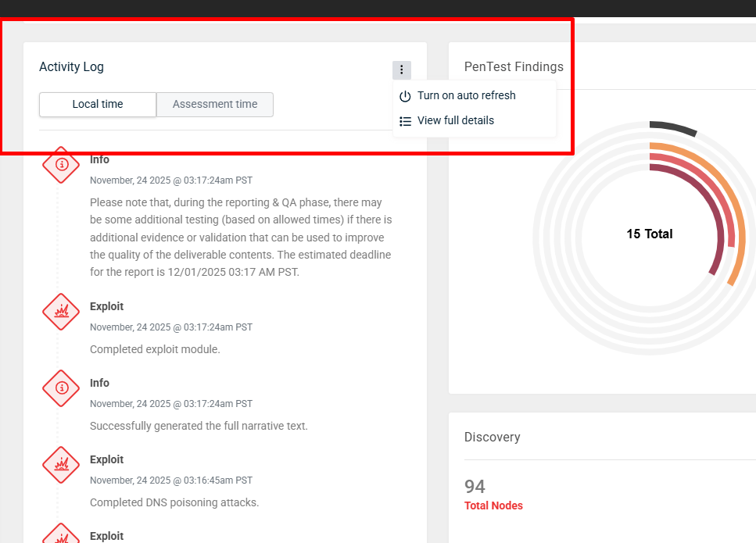Select Turn on auto refresh option
Screen dimensions: 756x543
pyautogui.click(x=466, y=96)
